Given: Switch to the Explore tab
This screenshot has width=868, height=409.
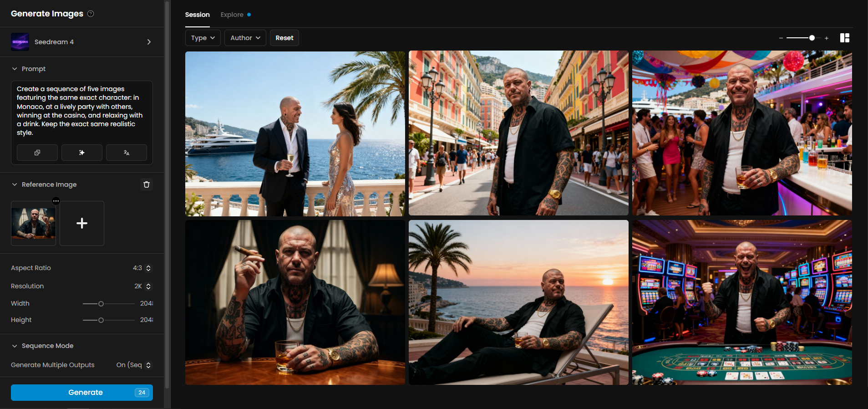Looking at the screenshot, I should pyautogui.click(x=232, y=15).
